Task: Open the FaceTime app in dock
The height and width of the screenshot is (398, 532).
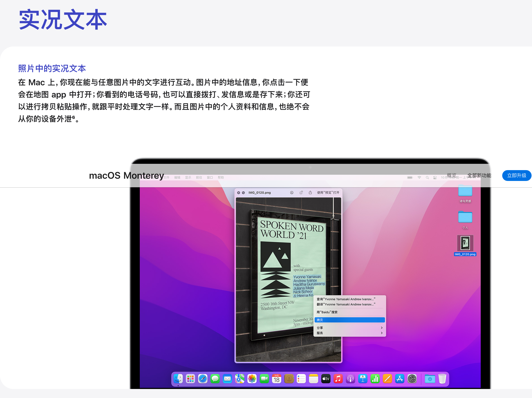Action: (x=264, y=379)
